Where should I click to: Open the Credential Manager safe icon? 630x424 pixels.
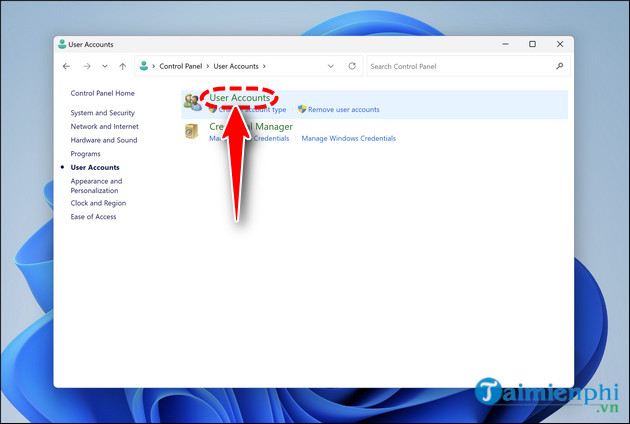click(x=192, y=131)
